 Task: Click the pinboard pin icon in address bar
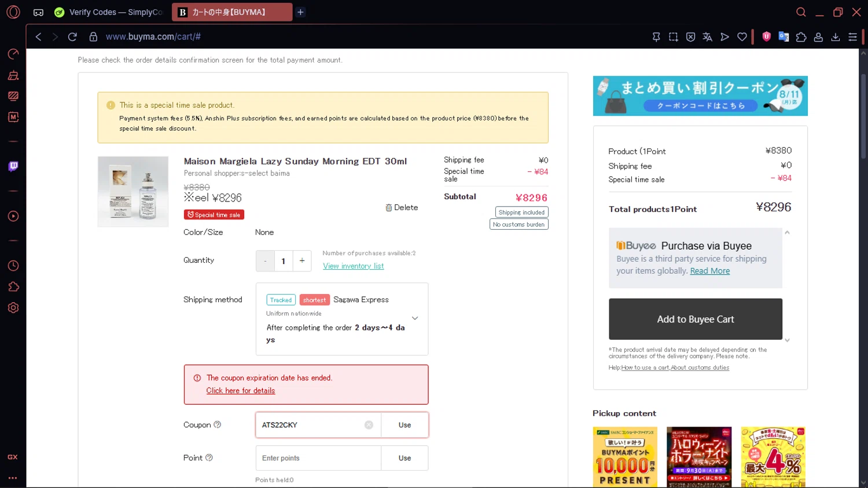[x=656, y=36]
